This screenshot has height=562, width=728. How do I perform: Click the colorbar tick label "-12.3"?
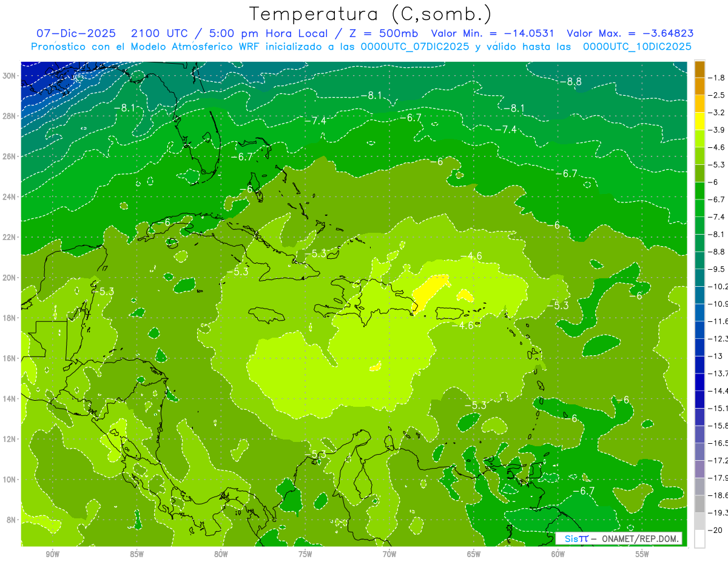(x=719, y=338)
